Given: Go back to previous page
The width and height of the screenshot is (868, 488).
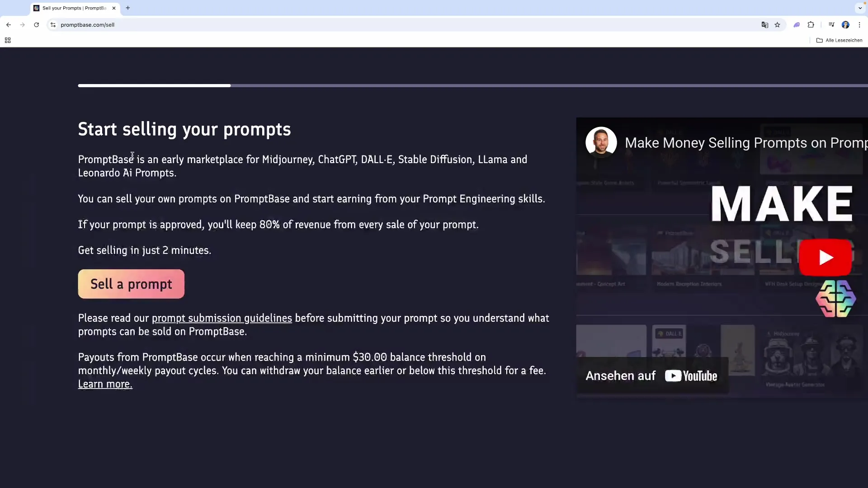Looking at the screenshot, I should click(9, 25).
